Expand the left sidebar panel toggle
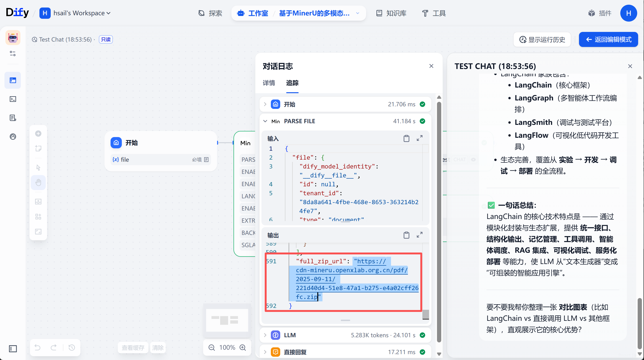Screen dimensions: 644x360 point(13,349)
